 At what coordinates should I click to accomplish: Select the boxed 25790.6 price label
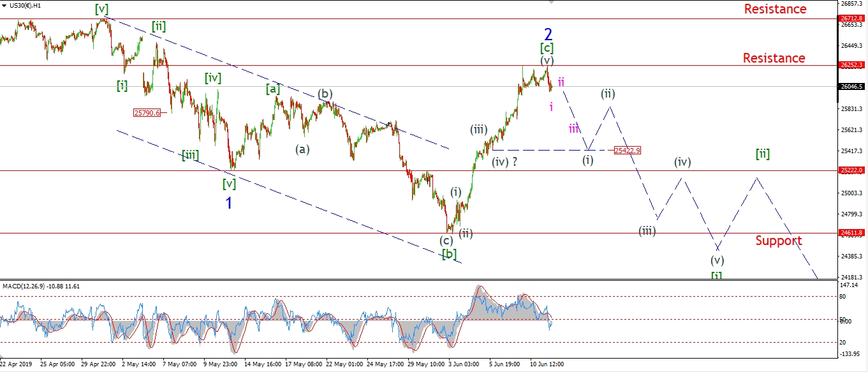(146, 113)
